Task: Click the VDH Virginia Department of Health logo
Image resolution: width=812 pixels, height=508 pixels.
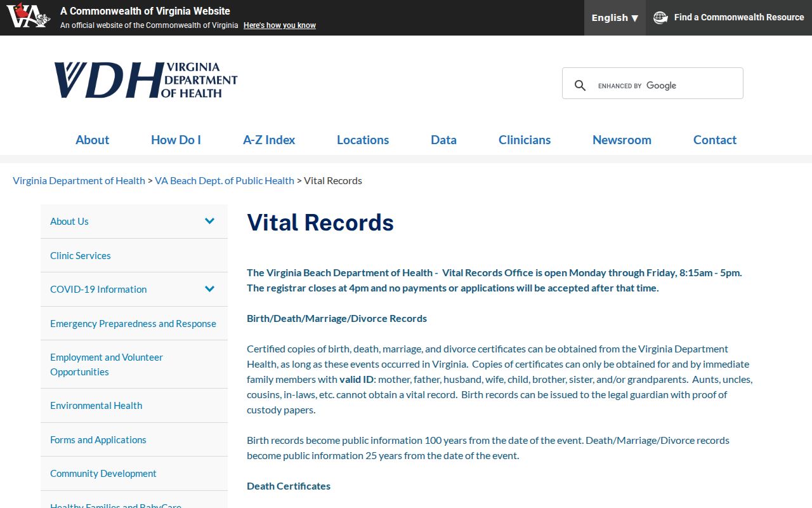Action: coord(146,80)
